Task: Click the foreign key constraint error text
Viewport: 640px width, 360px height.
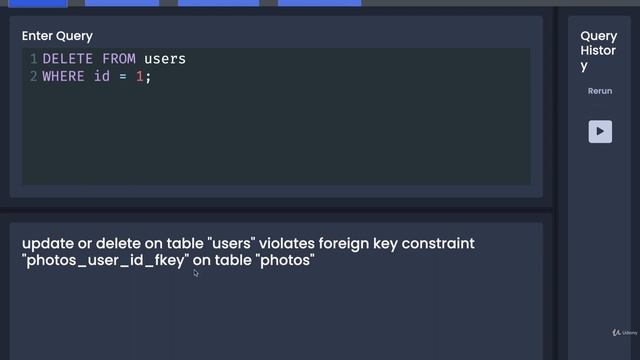Action: point(248,252)
